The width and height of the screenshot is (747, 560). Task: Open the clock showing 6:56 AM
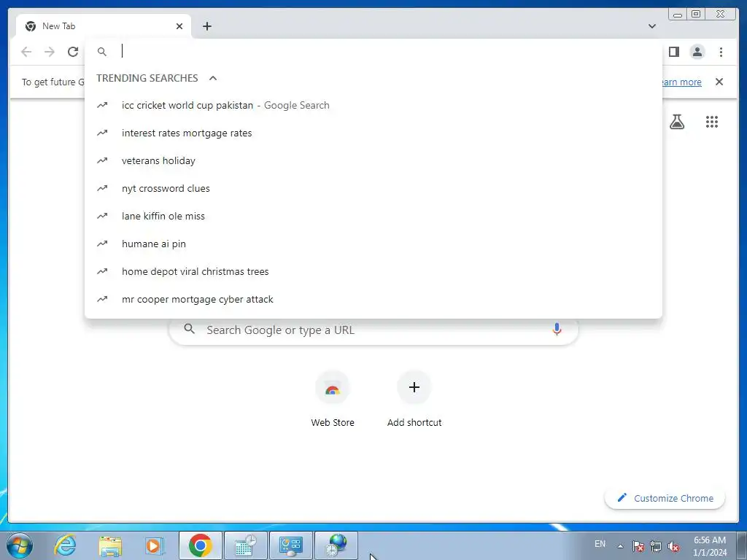709,546
